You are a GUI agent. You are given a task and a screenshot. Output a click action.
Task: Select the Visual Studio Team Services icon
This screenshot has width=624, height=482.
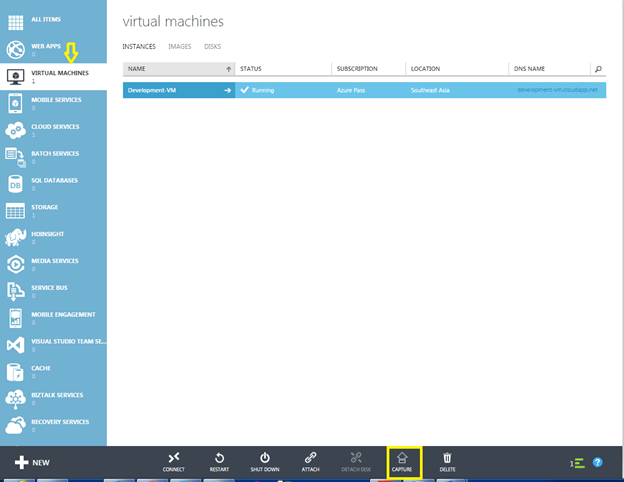pos(16,345)
